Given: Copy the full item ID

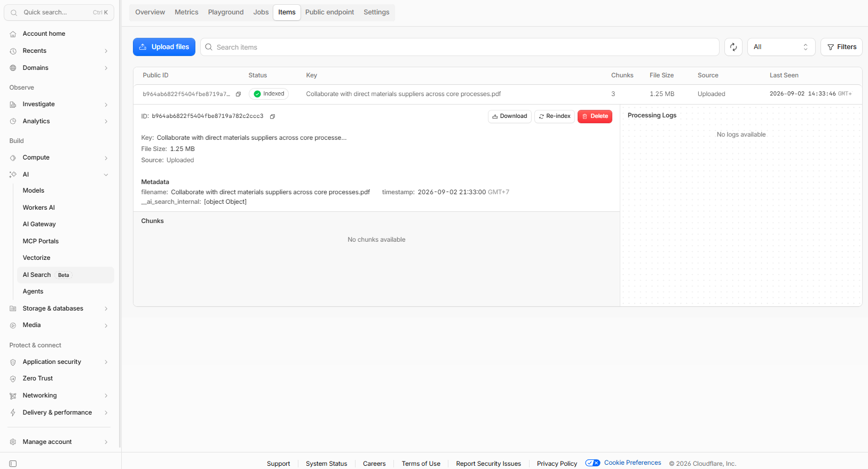Looking at the screenshot, I should 272,116.
